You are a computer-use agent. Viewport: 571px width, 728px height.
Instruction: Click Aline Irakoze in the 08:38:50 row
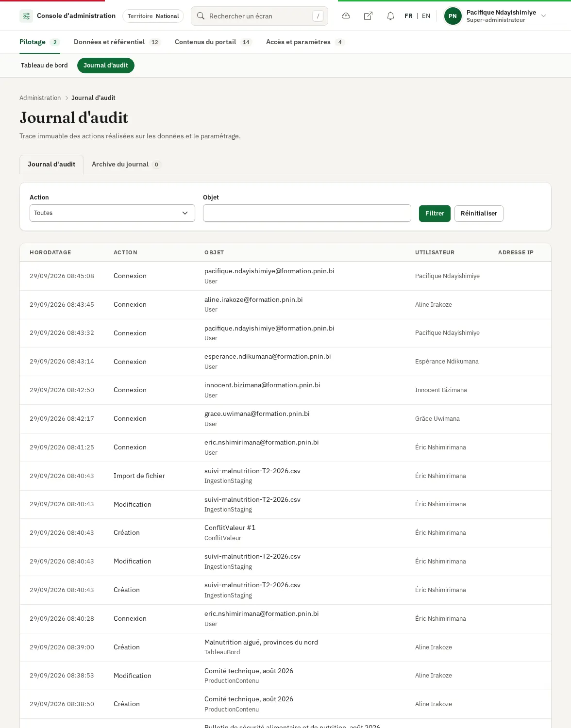click(x=434, y=704)
